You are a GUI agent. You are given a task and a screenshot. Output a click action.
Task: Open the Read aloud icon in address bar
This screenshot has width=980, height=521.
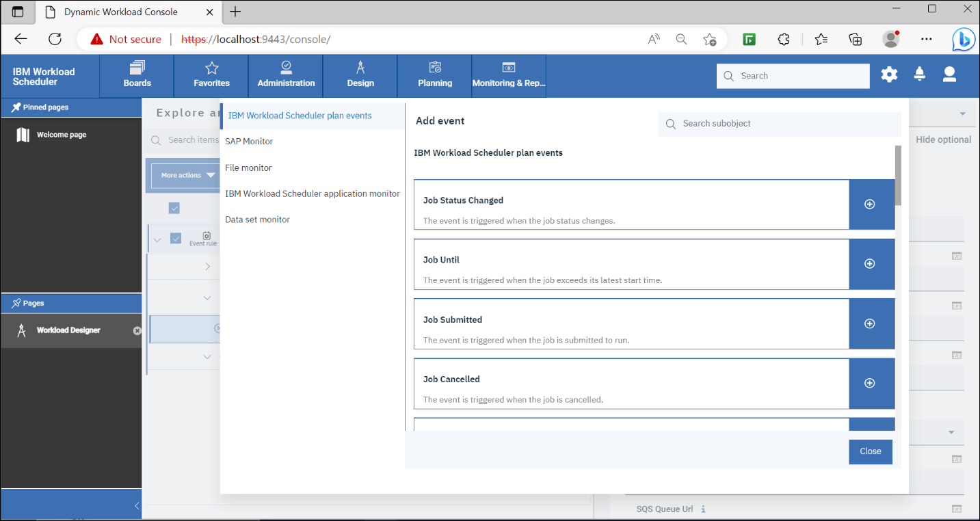click(654, 39)
